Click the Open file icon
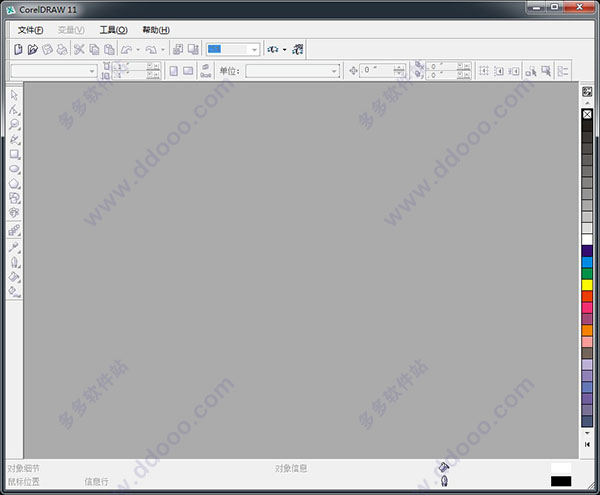600x495 pixels. click(33, 49)
